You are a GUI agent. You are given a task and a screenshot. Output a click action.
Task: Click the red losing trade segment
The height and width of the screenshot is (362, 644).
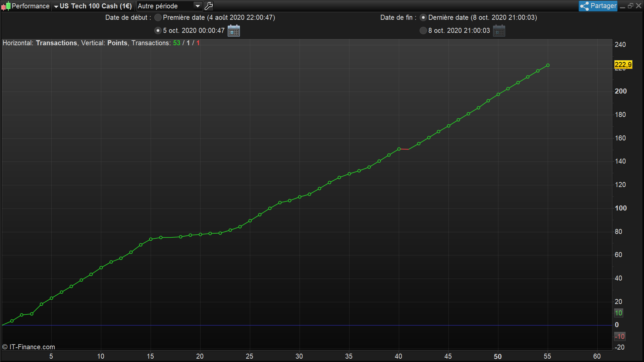pos(404,149)
